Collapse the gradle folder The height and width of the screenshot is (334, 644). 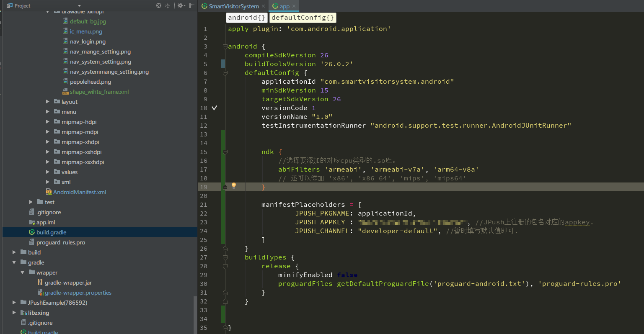[x=14, y=262]
